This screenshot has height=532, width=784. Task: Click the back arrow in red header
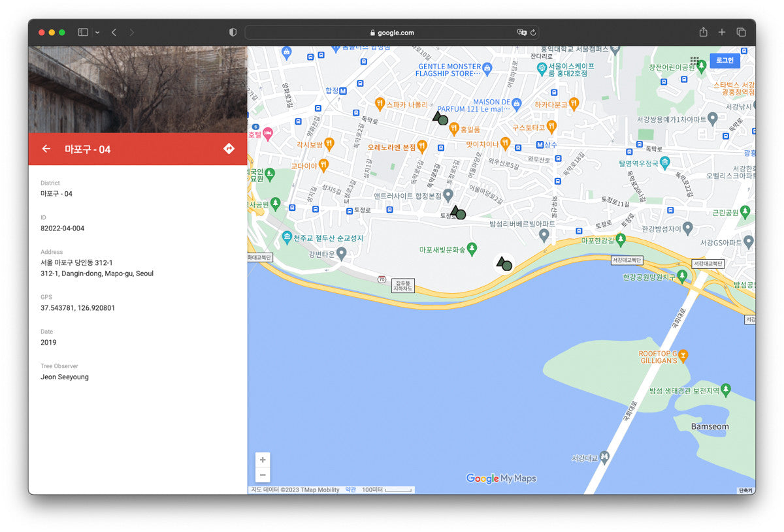coord(46,149)
